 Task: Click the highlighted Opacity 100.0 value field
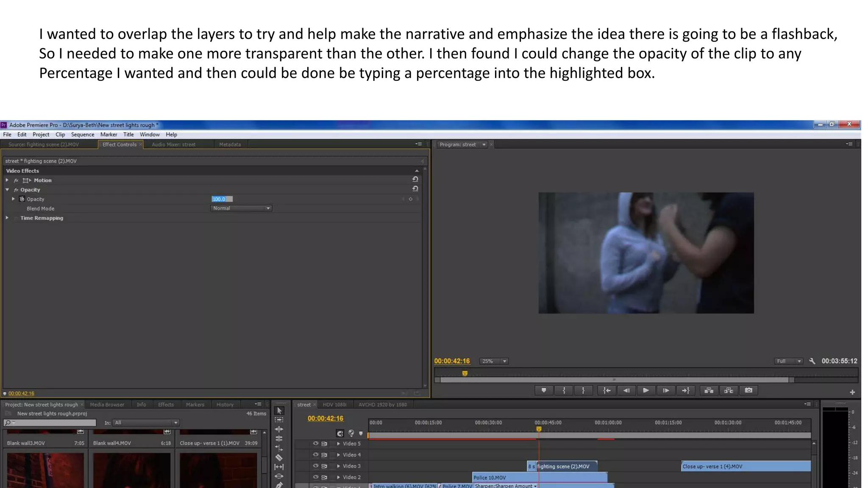[x=222, y=199]
